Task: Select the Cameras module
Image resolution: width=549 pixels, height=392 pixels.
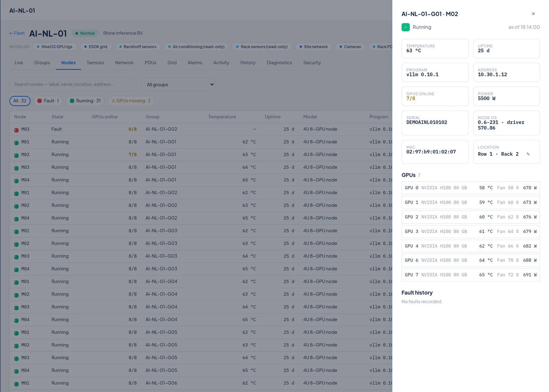Action: (350, 47)
